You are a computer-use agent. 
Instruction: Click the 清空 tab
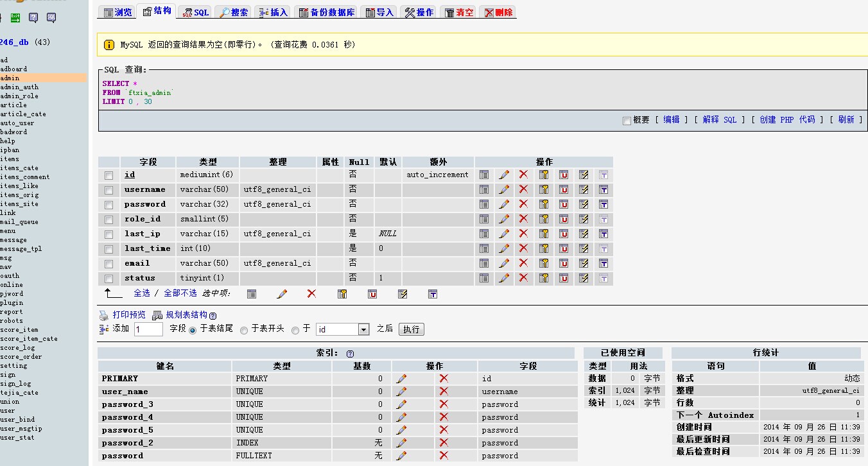click(x=458, y=12)
